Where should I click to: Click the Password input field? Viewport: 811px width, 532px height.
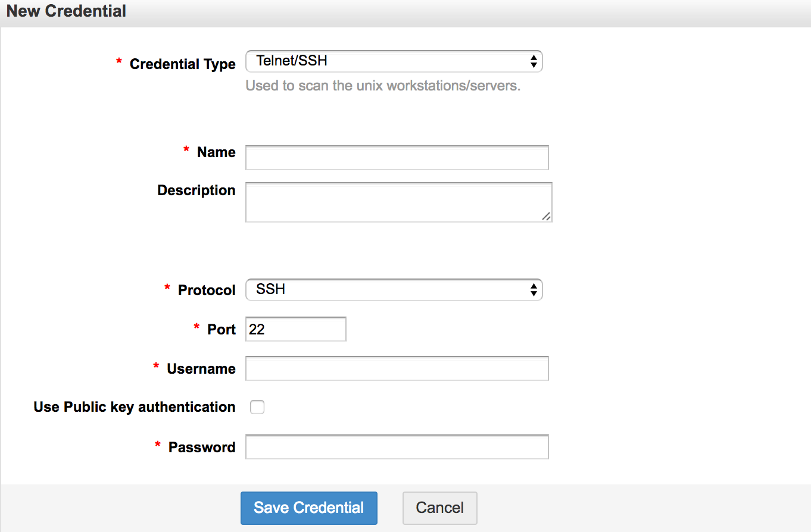397,446
